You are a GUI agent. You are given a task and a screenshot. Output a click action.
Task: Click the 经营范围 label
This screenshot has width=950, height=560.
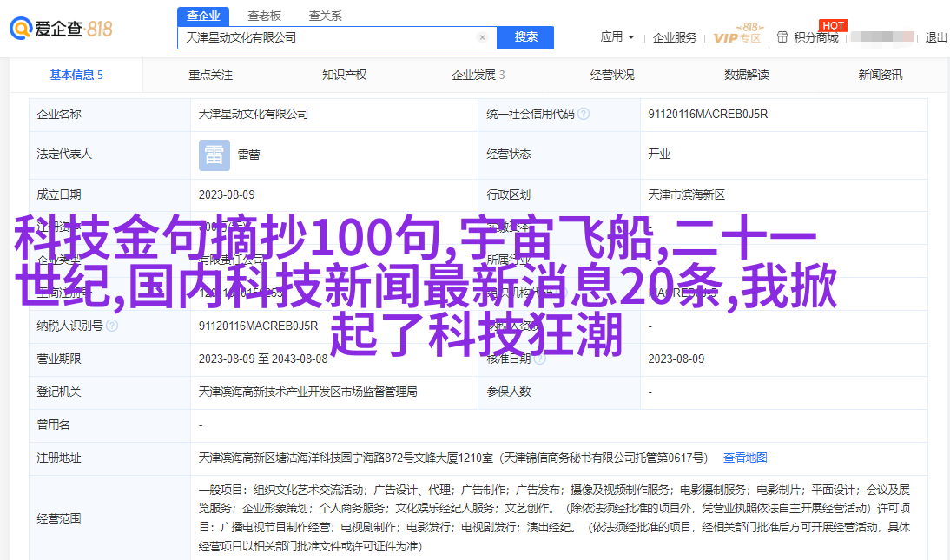click(x=59, y=519)
